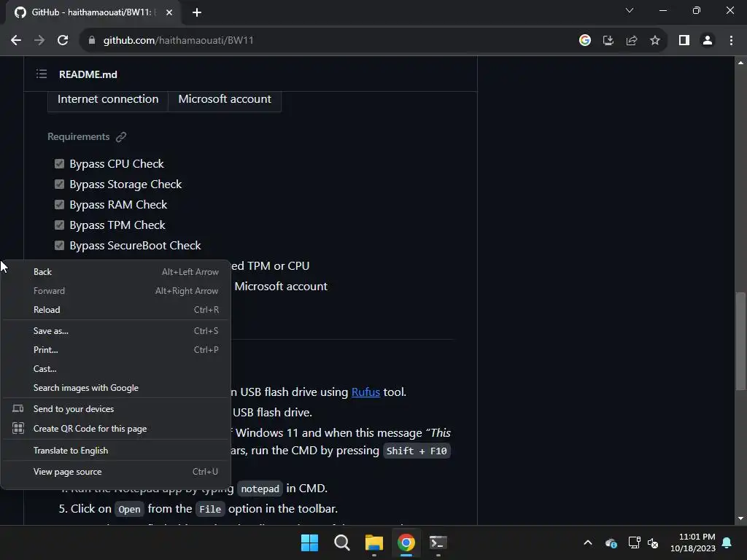The width and height of the screenshot is (747, 560).
Task: Bookmark this page with star icon
Action: [655, 41]
